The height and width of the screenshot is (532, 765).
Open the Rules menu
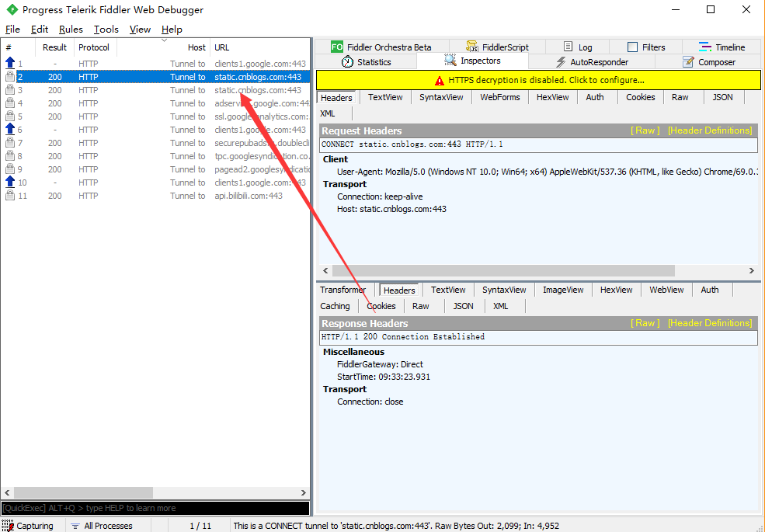point(71,30)
